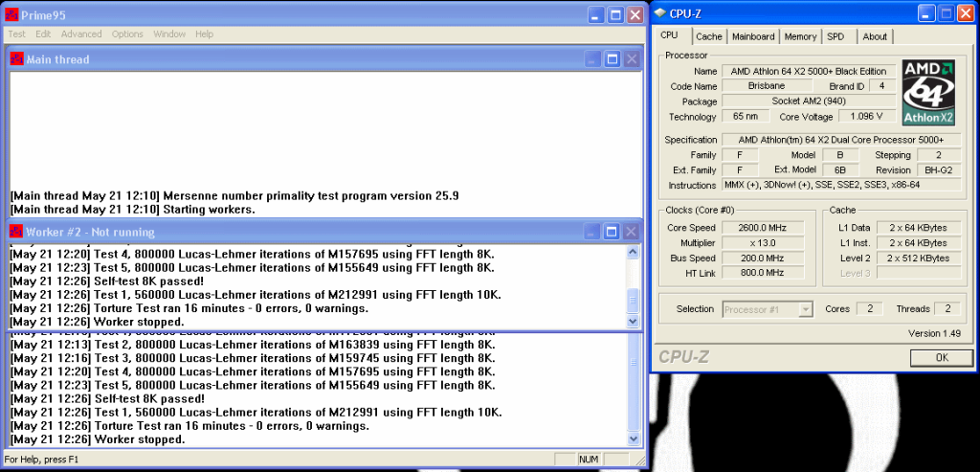
Task: Maximize the Main thread child window
Action: (x=612, y=59)
